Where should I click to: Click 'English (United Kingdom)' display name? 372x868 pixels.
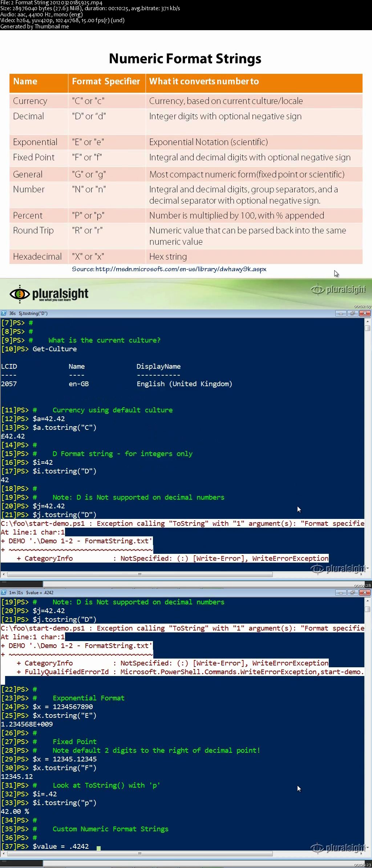pyautogui.click(x=185, y=384)
